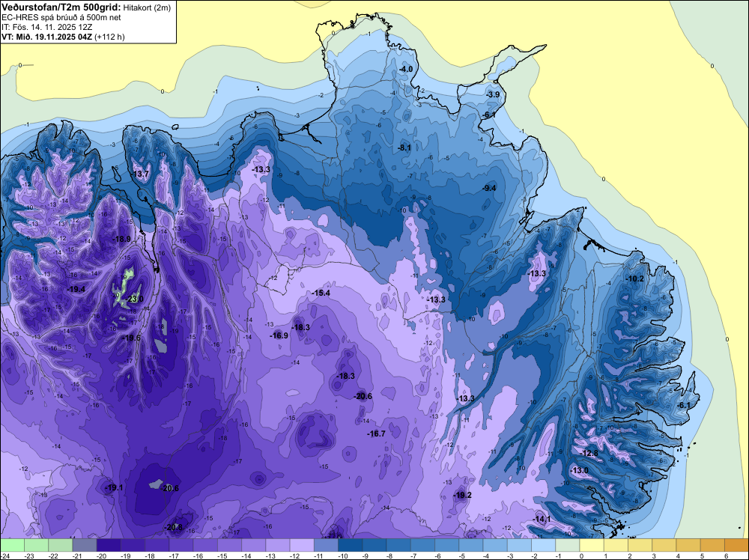Click the -23.0 coldest temperature value
749x560 pixels.
(134, 299)
